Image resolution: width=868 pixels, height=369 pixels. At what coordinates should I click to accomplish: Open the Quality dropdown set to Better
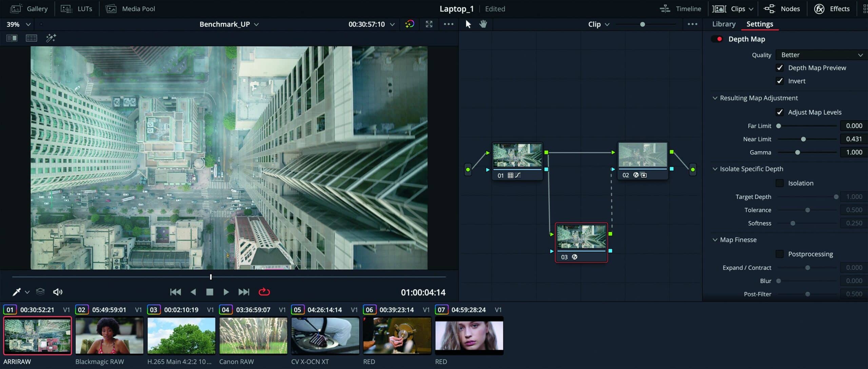821,55
